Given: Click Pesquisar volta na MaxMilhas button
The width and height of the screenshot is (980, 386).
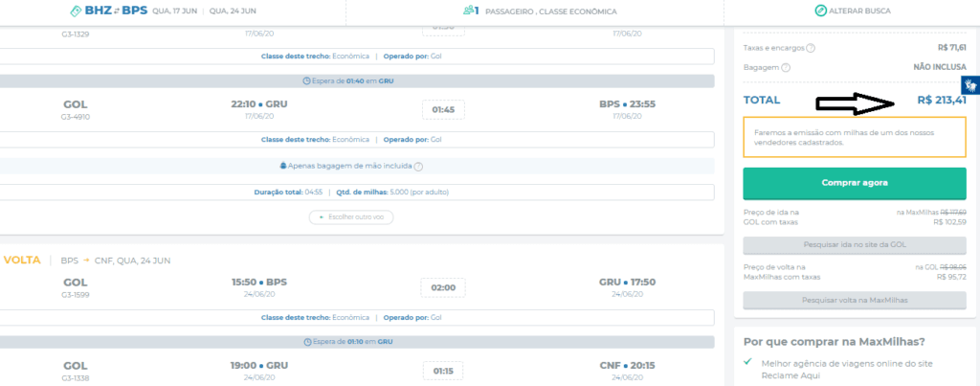Looking at the screenshot, I should point(855,301).
